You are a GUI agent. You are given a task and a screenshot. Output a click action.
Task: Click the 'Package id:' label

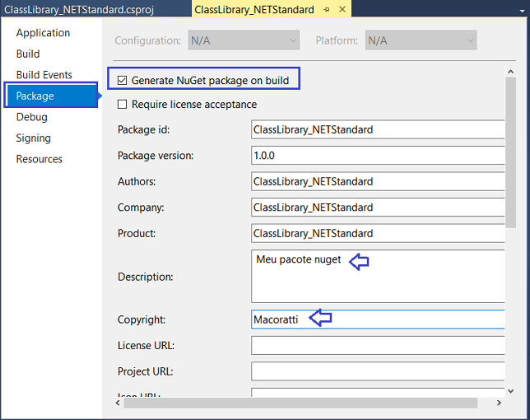(144, 129)
